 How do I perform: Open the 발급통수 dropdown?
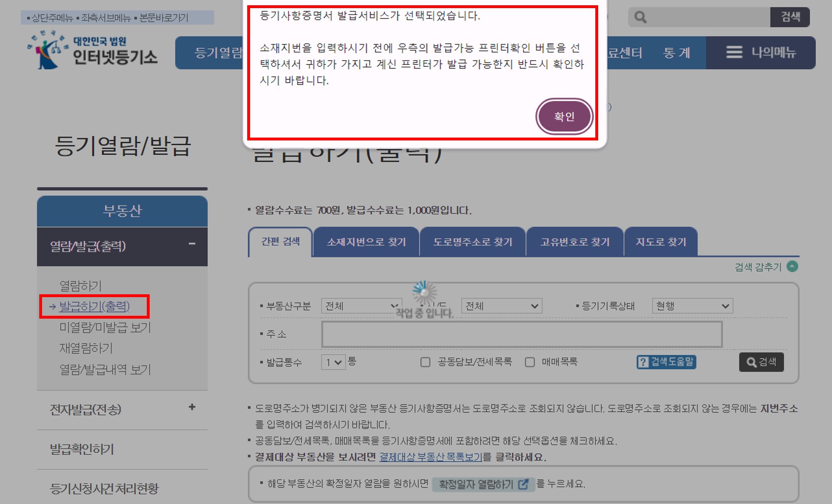(334, 363)
